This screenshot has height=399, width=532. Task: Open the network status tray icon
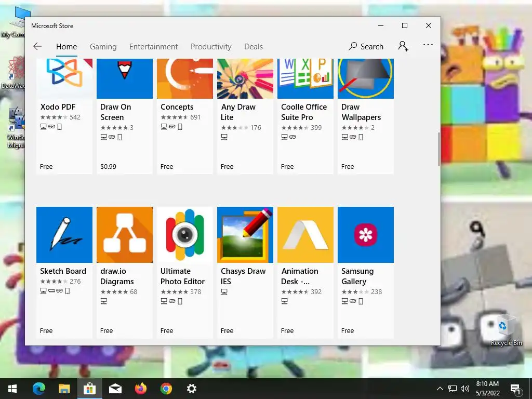point(453,389)
